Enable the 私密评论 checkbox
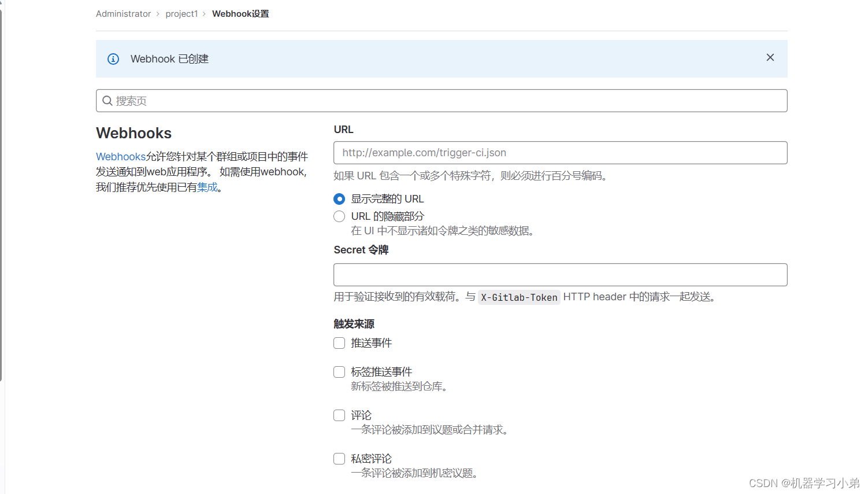Screen dimensions: 868x494 (x=339, y=459)
